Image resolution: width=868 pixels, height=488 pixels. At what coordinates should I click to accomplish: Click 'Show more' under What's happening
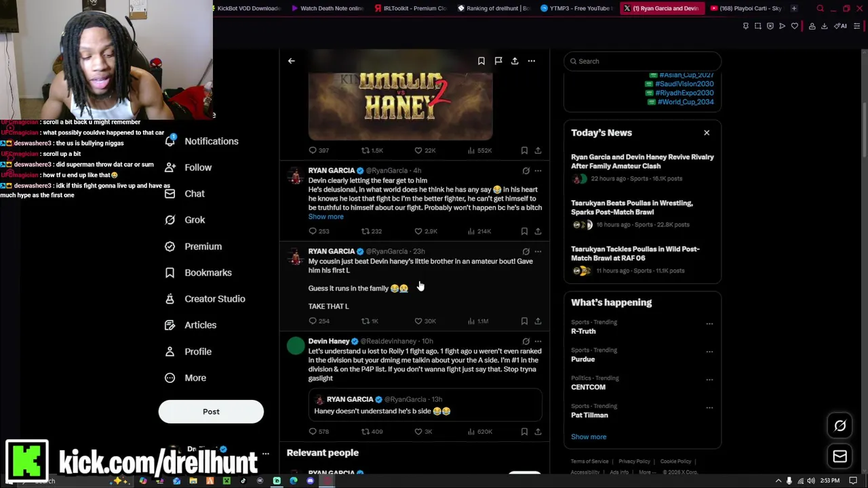pos(589,437)
